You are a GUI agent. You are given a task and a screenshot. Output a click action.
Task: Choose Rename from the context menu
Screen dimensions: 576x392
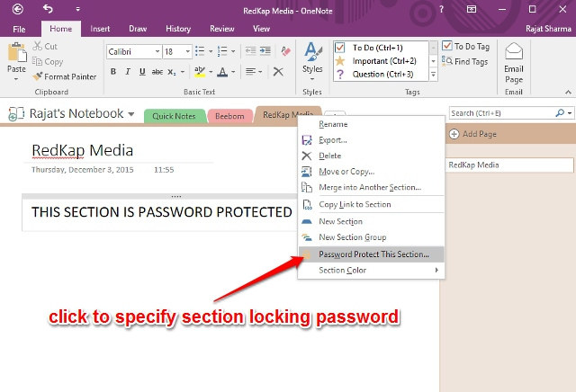click(x=371, y=124)
